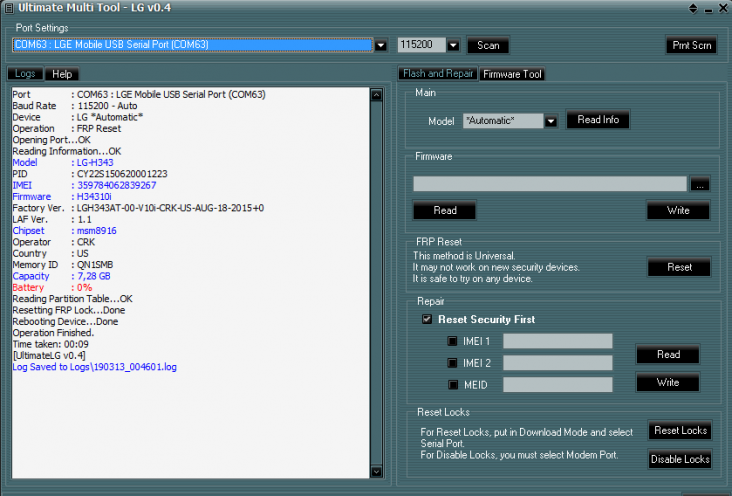Click the 115200 baud rate field

point(422,45)
